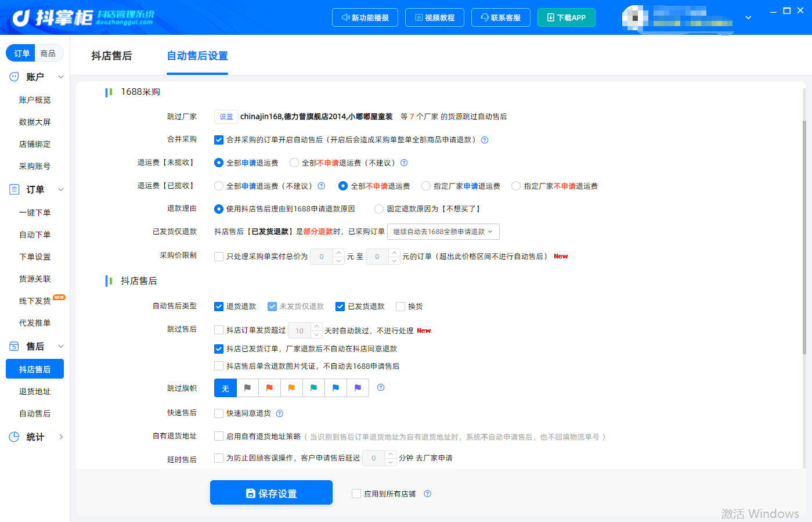Click help icon after 全部不申请退运费（不建议）
812x522 pixels.
(x=404, y=163)
